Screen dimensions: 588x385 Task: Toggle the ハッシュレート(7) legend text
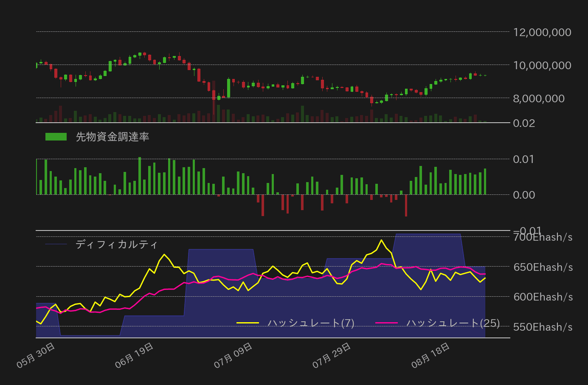pos(311,323)
